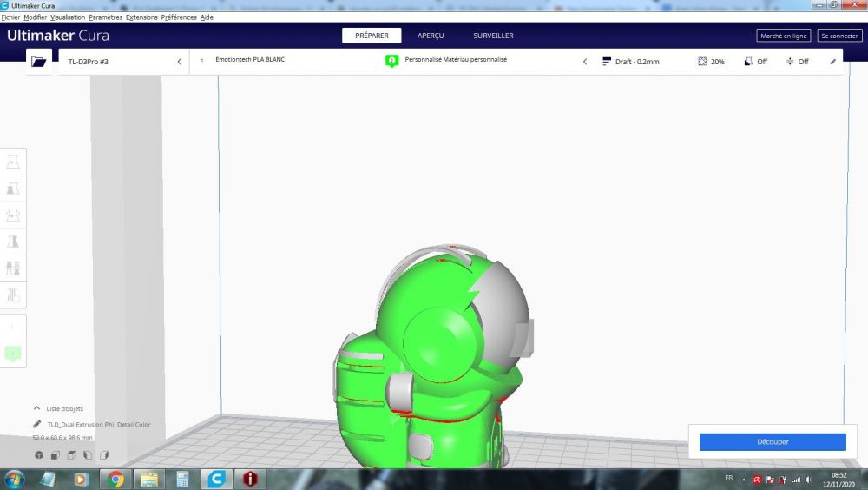Open the Support Blocker tool
Viewport: 868px width, 490px height.
click(x=13, y=295)
